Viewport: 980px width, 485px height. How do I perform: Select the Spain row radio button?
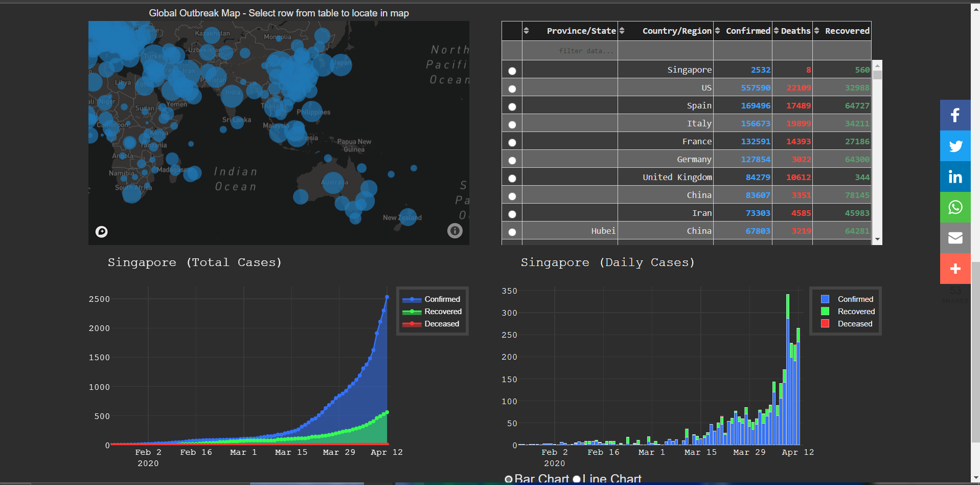coord(512,107)
